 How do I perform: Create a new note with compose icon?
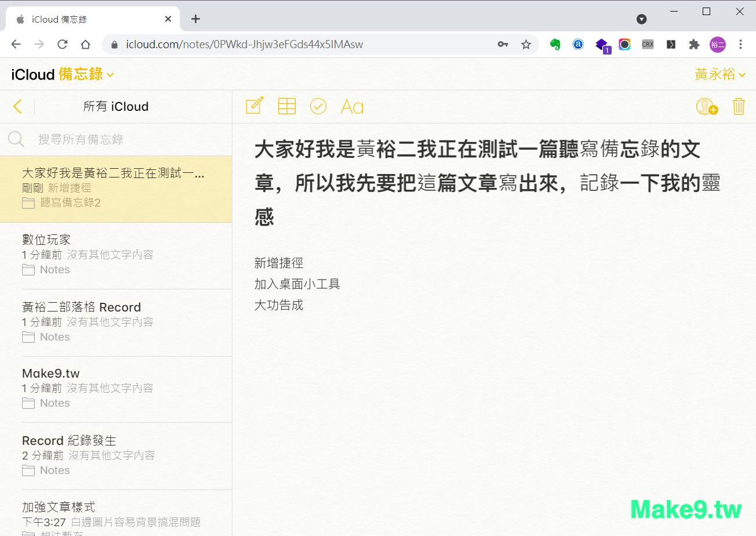pos(255,106)
